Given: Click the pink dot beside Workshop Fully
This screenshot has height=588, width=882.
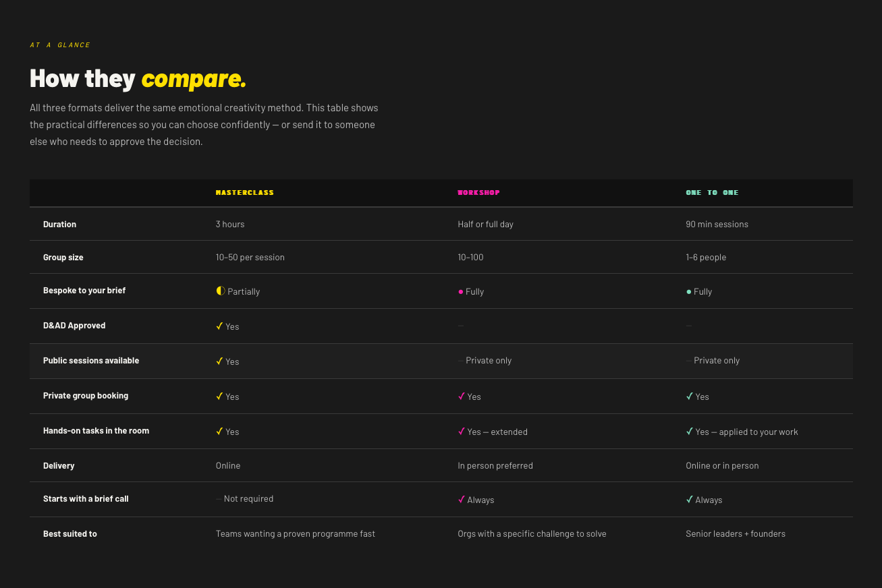Looking at the screenshot, I should (460, 292).
